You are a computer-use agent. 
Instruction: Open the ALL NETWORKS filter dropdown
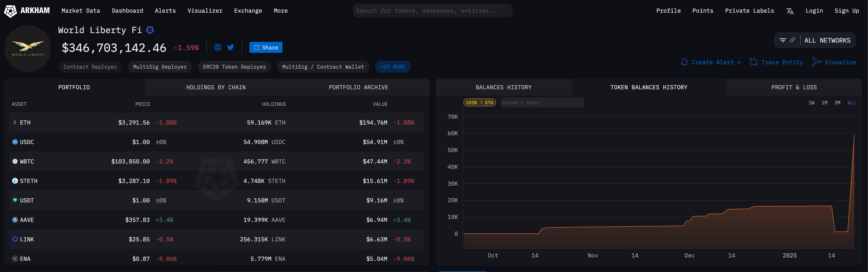(x=827, y=40)
